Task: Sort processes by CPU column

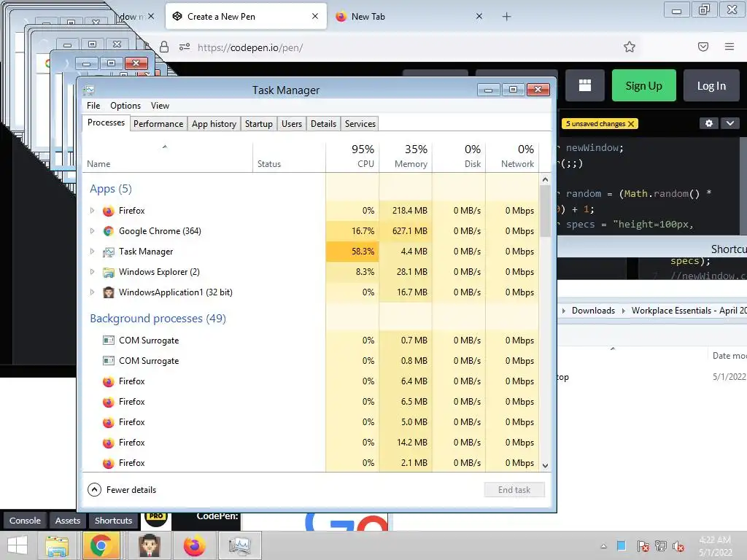Action: (x=353, y=156)
